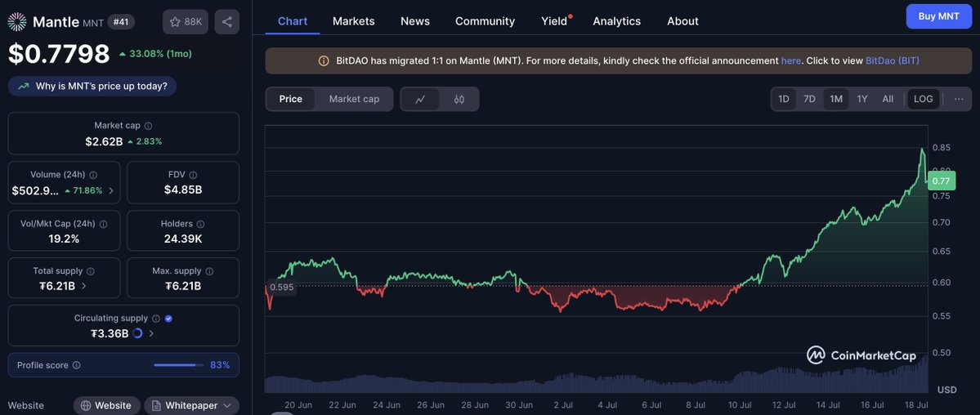
Task: Follow the 'here' announcement link
Action: 790,60
